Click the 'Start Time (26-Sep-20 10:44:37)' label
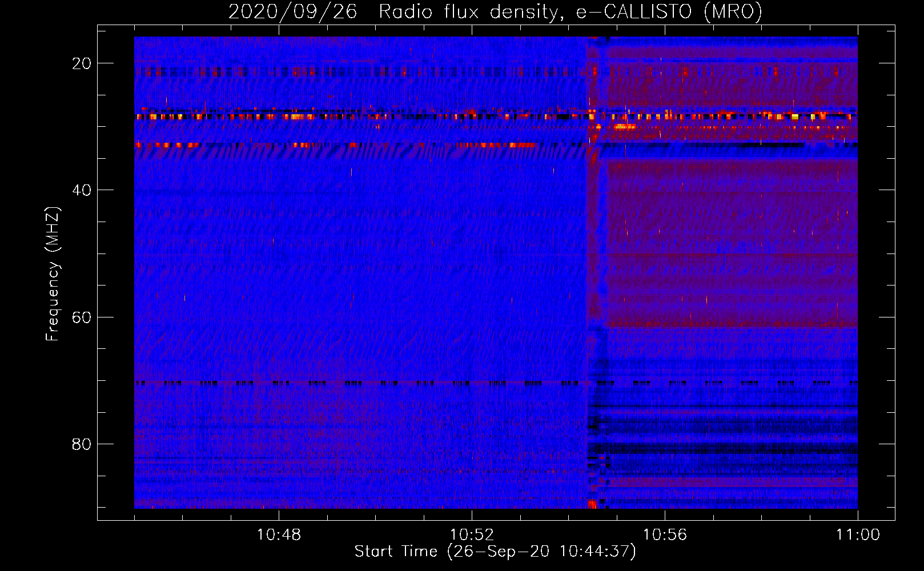 click(495, 552)
